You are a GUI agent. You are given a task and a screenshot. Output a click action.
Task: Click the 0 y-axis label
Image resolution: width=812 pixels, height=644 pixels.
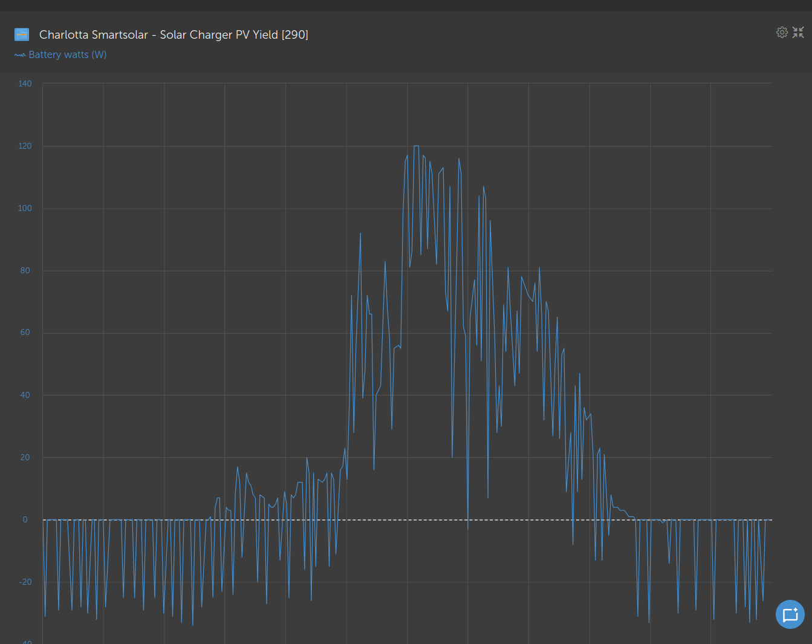coord(25,519)
